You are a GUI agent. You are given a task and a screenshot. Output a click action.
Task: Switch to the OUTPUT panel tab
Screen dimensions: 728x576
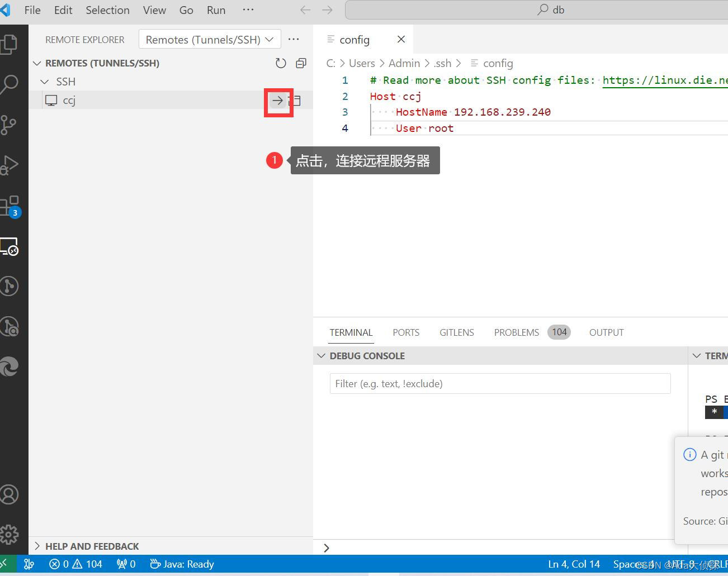click(606, 332)
